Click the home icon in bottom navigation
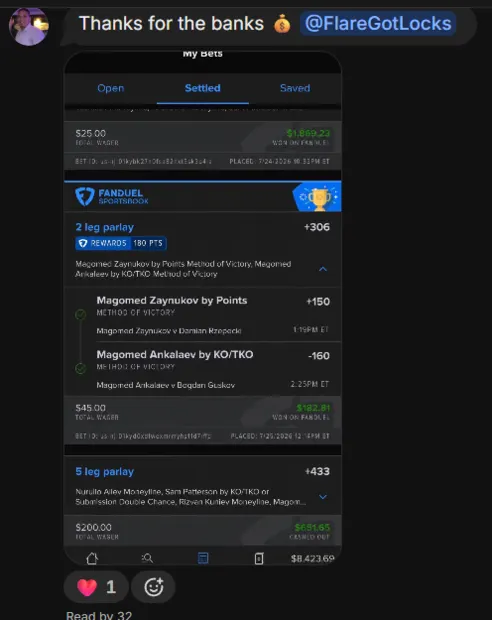This screenshot has height=620, width=492. (92, 558)
